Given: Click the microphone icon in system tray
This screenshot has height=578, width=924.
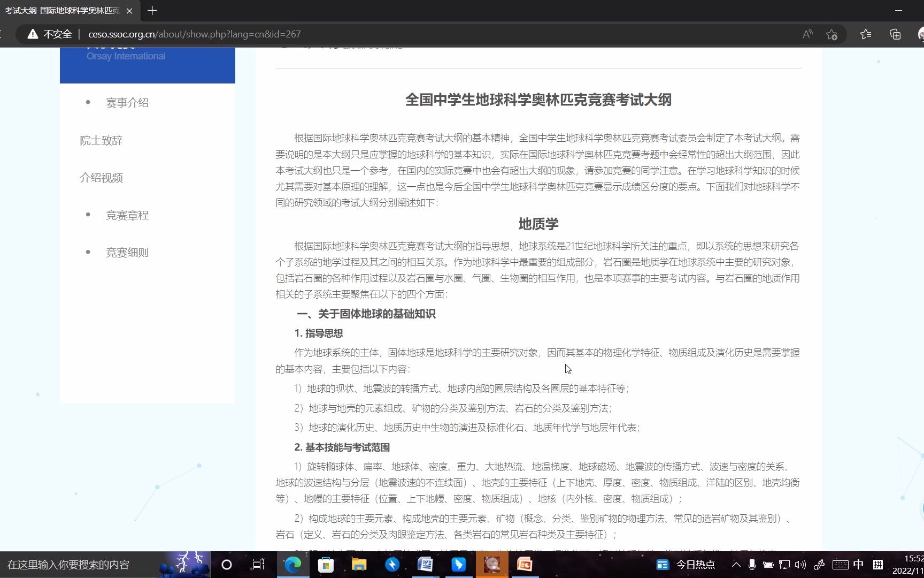Looking at the screenshot, I should 752,565.
